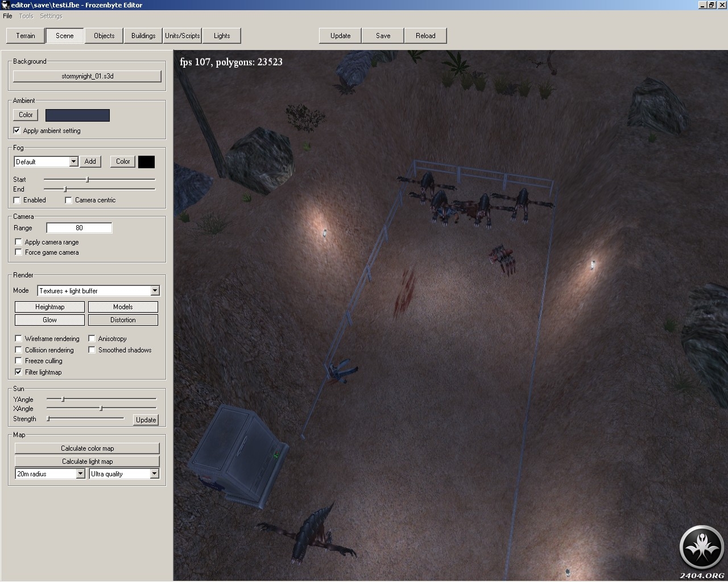
Task: Open the Ultra quality dropdown
Action: [154, 474]
